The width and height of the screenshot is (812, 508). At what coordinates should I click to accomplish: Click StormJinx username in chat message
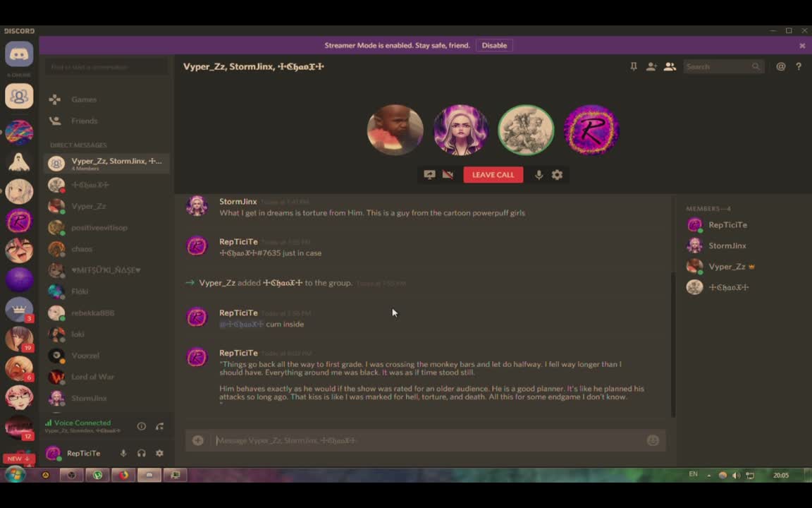tap(238, 202)
